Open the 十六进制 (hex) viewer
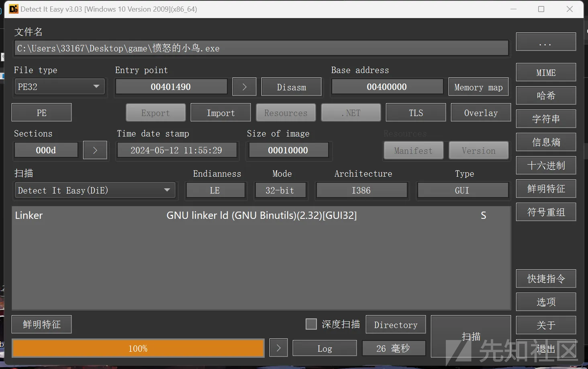The height and width of the screenshot is (369, 588). pyautogui.click(x=546, y=166)
